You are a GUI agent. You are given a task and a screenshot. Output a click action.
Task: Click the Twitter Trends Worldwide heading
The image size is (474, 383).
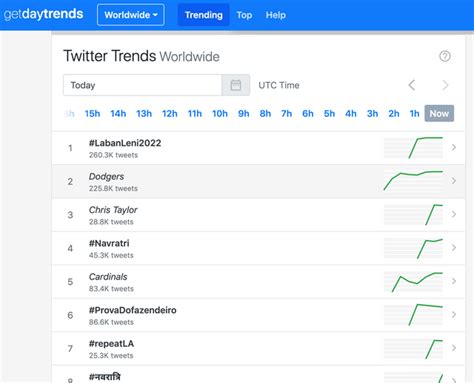coord(142,56)
